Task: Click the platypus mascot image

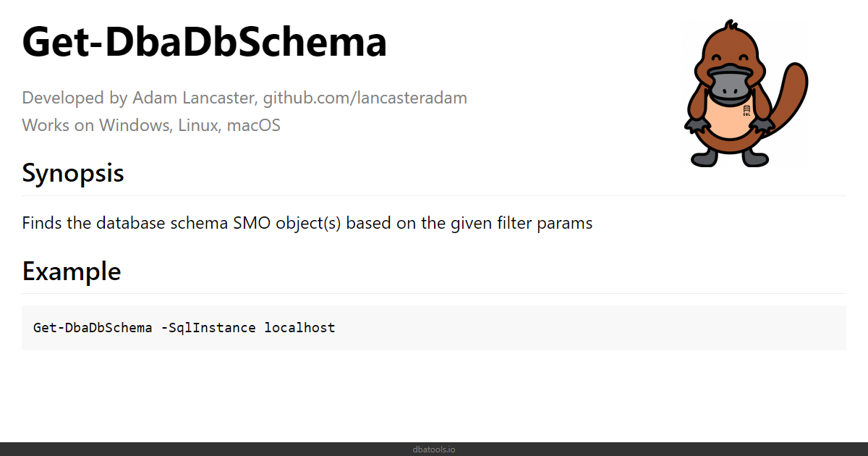Action: [745, 95]
